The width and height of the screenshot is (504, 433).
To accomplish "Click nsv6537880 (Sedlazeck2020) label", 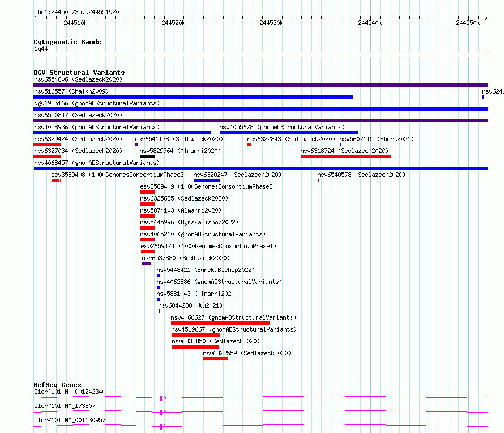I will [x=186, y=258].
